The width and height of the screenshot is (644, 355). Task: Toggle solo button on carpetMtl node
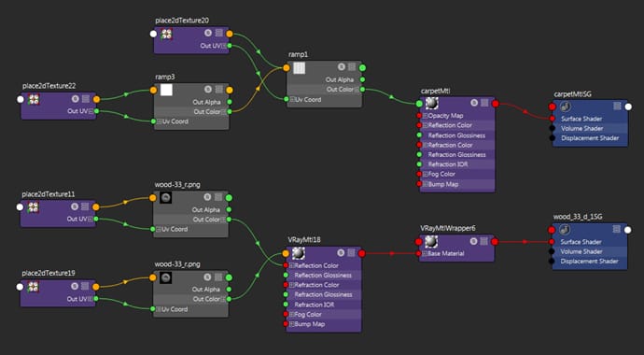tap(474, 103)
